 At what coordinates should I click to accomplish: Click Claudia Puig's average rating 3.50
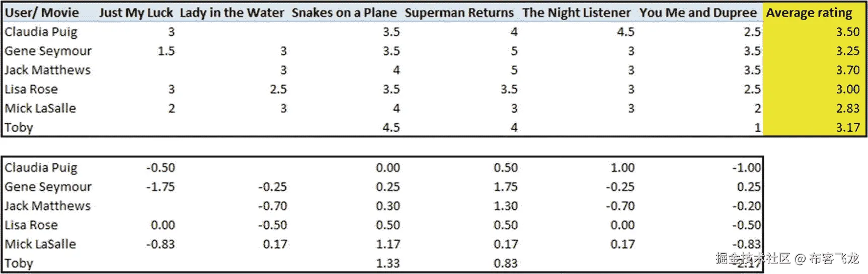click(x=848, y=32)
